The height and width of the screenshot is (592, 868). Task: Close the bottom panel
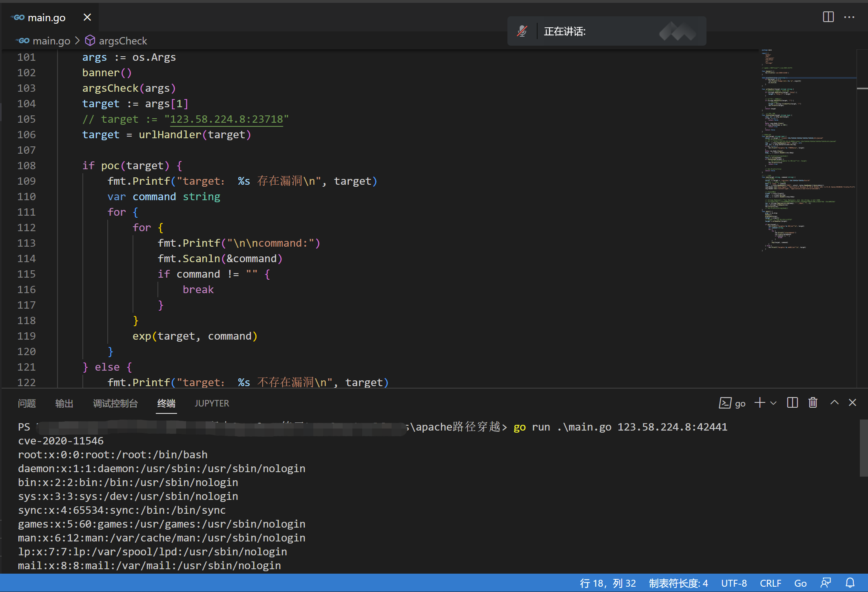click(852, 402)
